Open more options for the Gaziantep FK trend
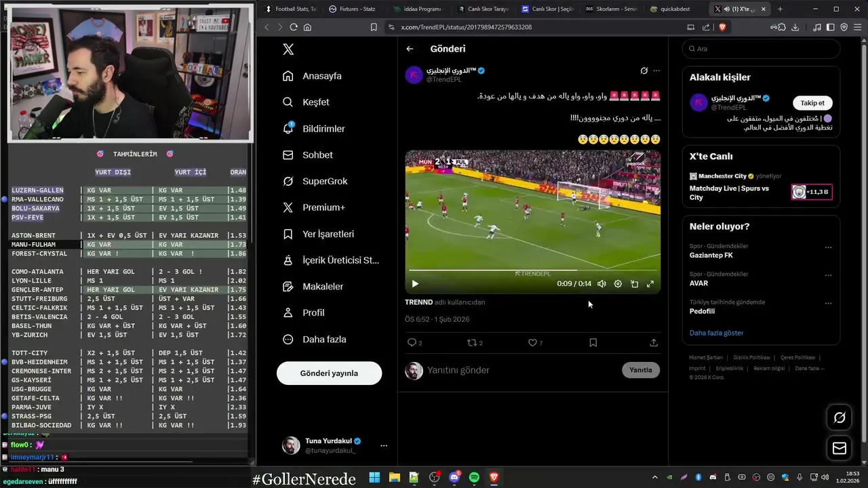868x488 pixels. (x=828, y=247)
